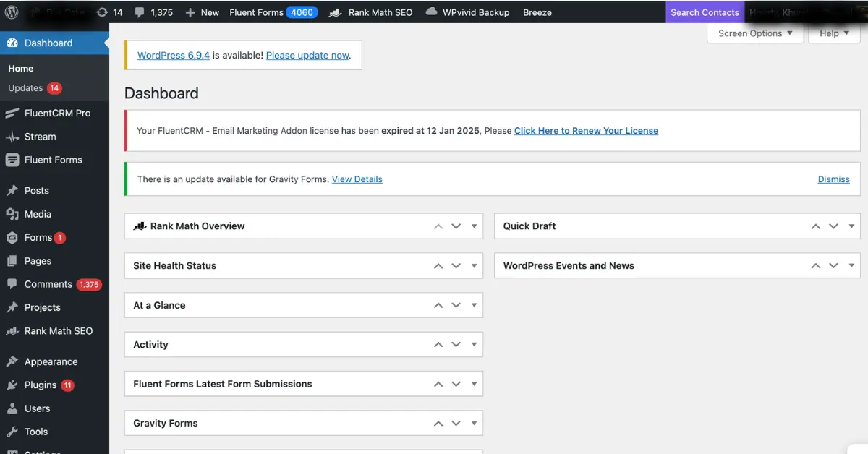Click the Users sidebar icon
This screenshot has width=868, height=454.
coord(12,408)
